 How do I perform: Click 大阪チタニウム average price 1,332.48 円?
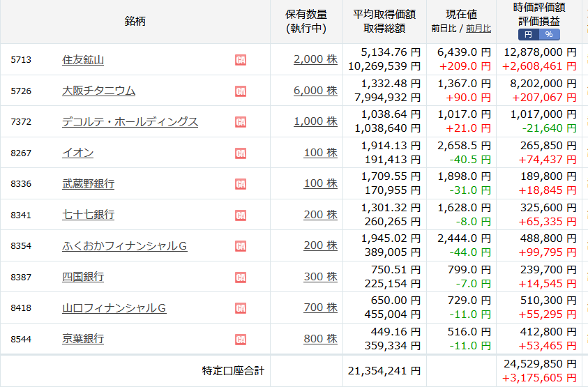click(391, 83)
